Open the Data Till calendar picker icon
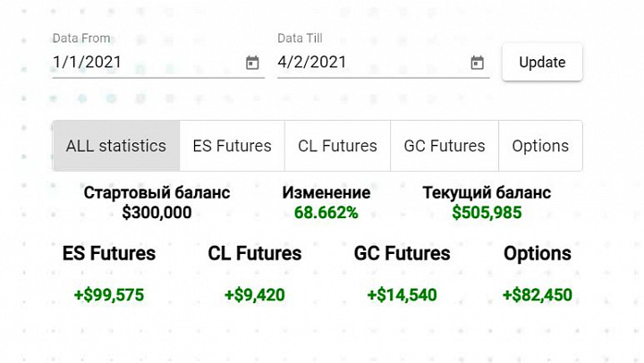Screen dimensions: 644x363 point(477,63)
